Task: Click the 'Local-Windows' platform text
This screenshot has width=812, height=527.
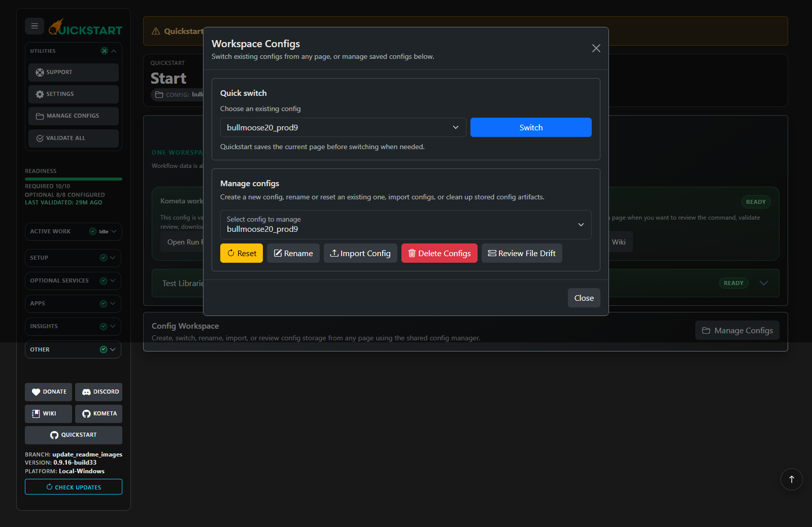Action: point(82,471)
